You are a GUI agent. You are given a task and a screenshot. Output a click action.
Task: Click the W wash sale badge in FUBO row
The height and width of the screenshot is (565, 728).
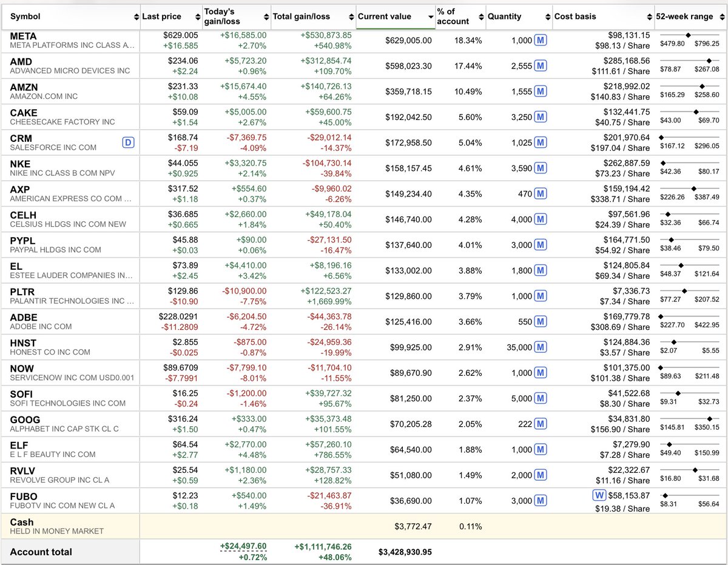pyautogui.click(x=598, y=495)
